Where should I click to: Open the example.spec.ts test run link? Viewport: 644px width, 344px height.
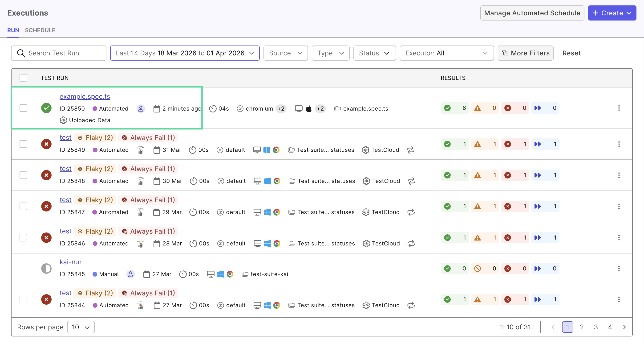pos(85,96)
